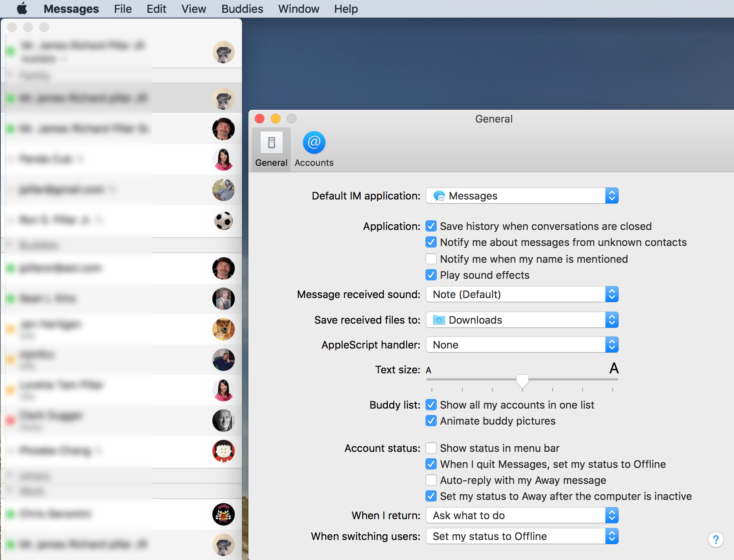This screenshot has height=560, width=734.
Task: Close the General preferences window
Action: click(260, 119)
